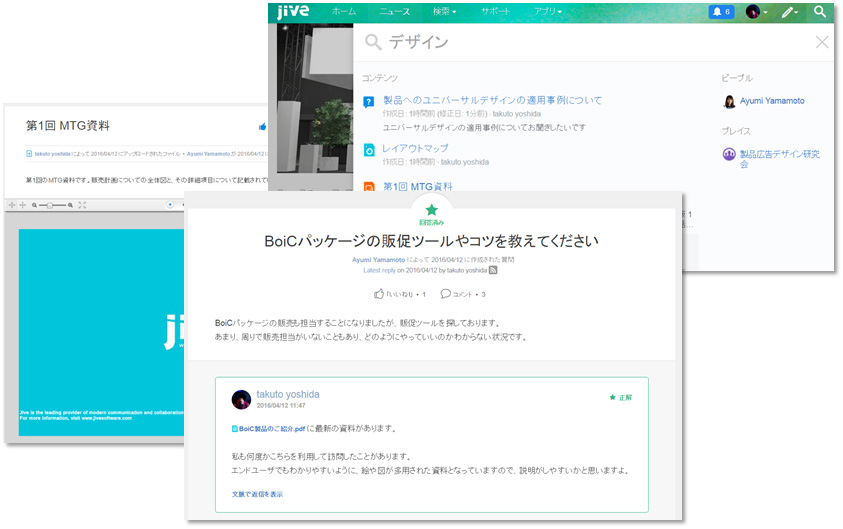Image resolution: width=843 pixels, height=529 pixels.
Task: Adjust the zoom slider in the document viewer
Action: [50, 205]
